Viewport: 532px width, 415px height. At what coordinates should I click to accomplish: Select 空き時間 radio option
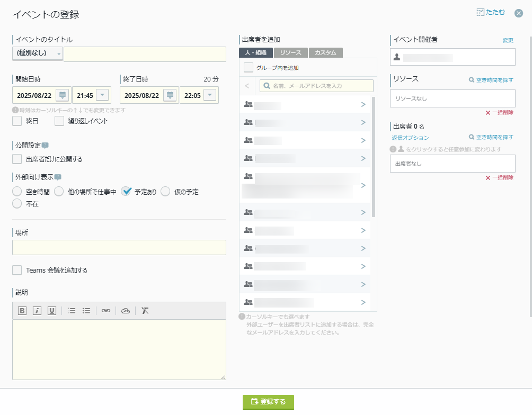point(17,192)
